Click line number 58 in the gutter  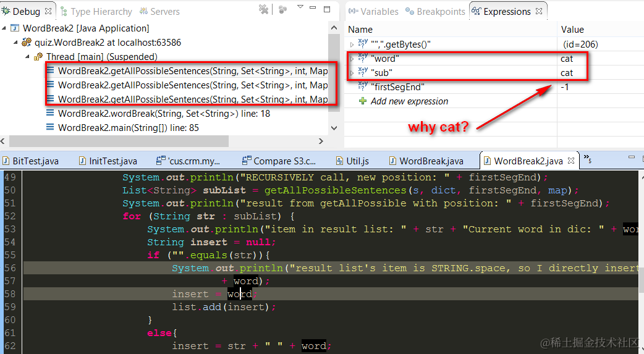(10, 294)
